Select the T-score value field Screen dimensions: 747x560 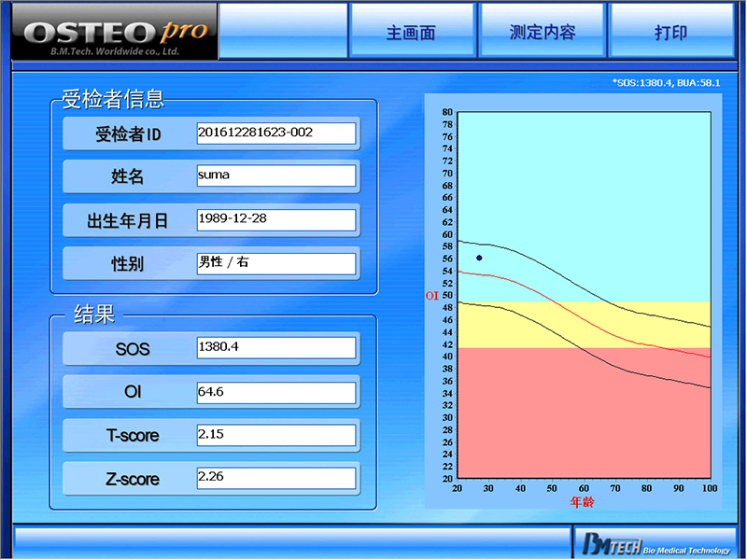(x=276, y=435)
